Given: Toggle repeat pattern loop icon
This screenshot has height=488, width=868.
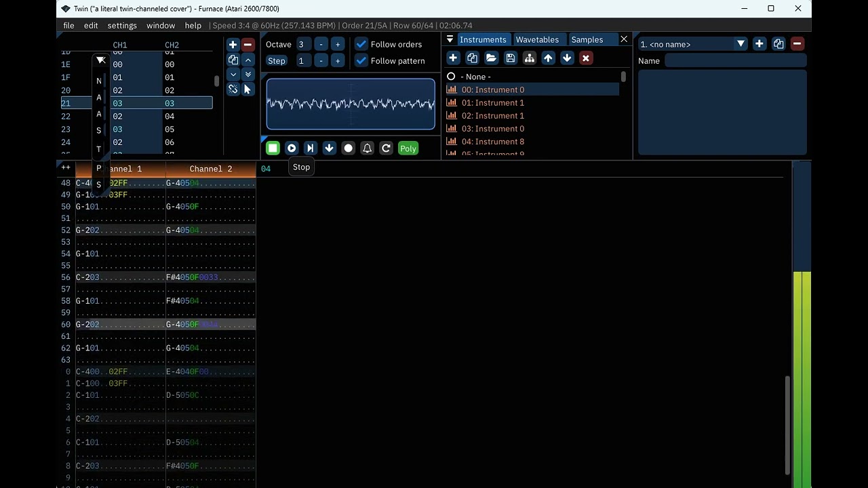Looking at the screenshot, I should pos(386,148).
